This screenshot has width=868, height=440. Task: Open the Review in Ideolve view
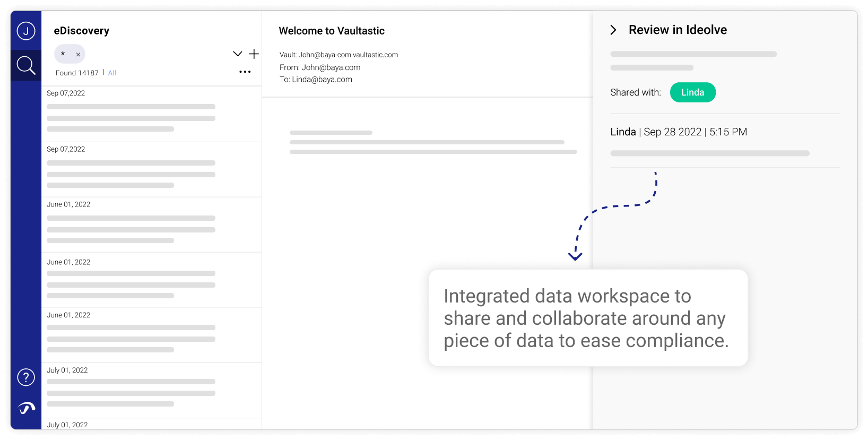(x=678, y=30)
